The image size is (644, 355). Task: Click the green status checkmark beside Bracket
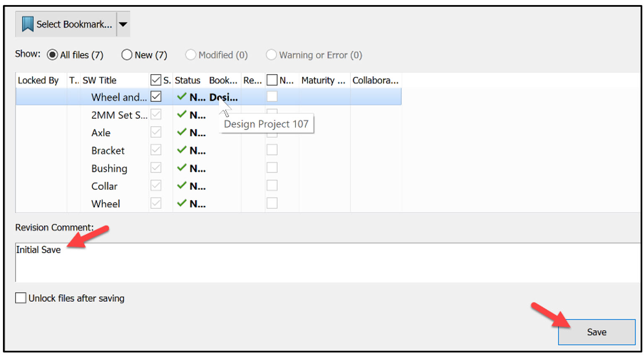tap(182, 150)
